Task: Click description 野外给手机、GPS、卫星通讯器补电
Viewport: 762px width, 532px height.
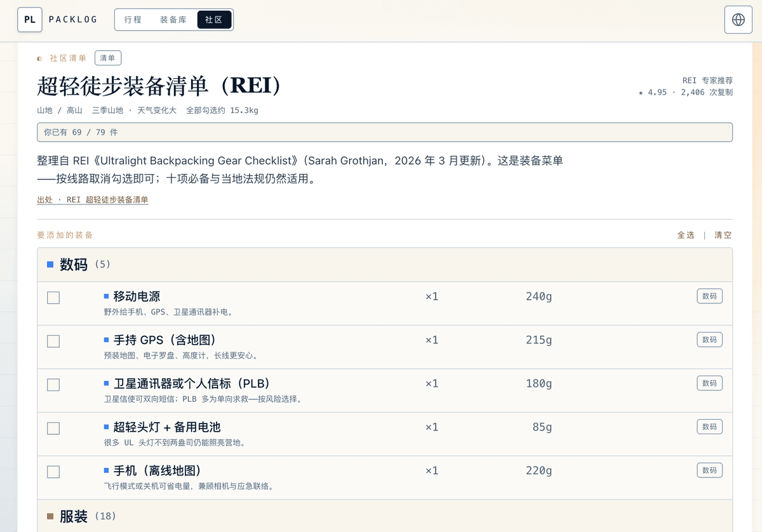Action: click(x=168, y=312)
